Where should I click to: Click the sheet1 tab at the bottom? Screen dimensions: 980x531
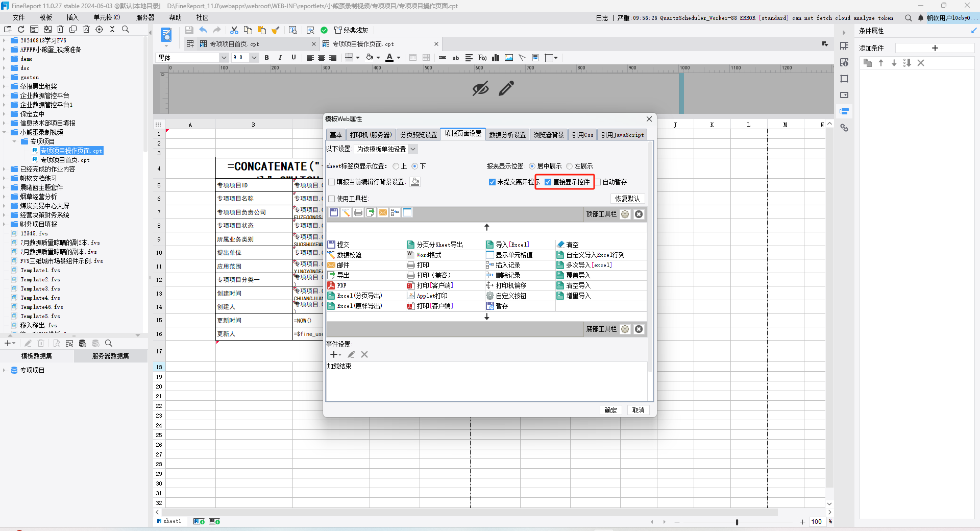pos(172,521)
